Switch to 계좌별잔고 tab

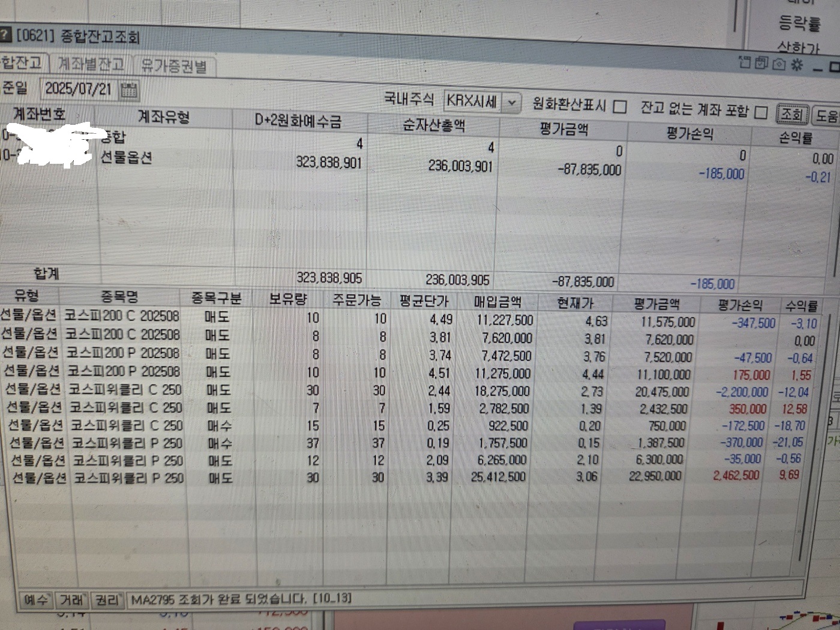(91, 64)
